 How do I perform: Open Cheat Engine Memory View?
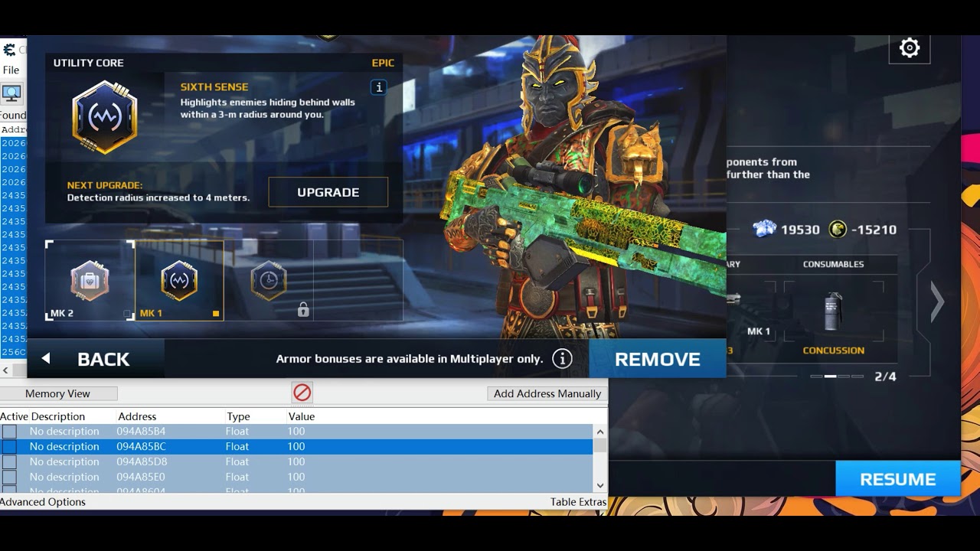point(58,393)
